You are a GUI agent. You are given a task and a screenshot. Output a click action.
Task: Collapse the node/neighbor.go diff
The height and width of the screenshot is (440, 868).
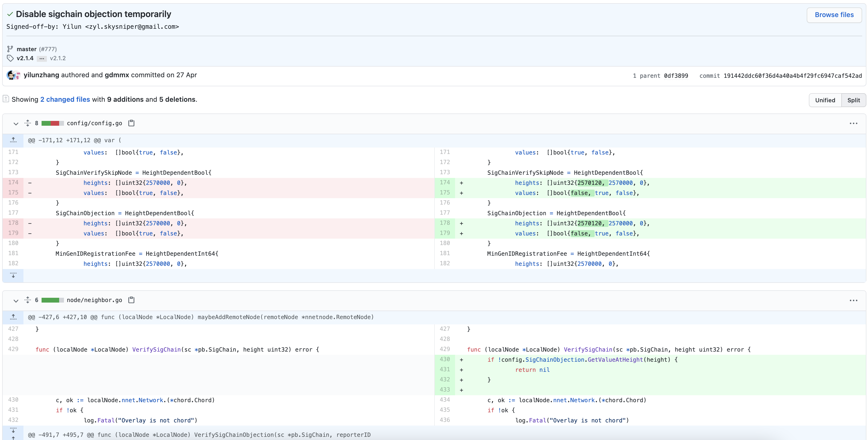coord(15,300)
